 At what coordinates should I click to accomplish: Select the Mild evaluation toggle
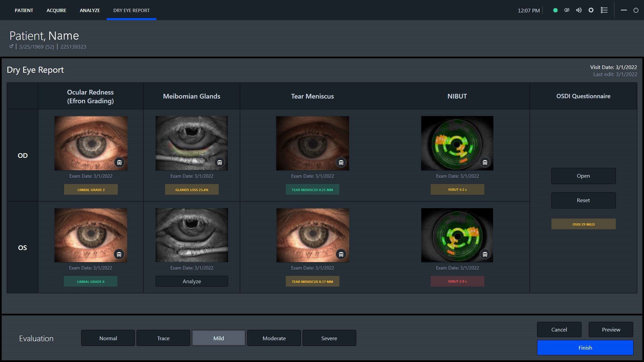pyautogui.click(x=218, y=338)
